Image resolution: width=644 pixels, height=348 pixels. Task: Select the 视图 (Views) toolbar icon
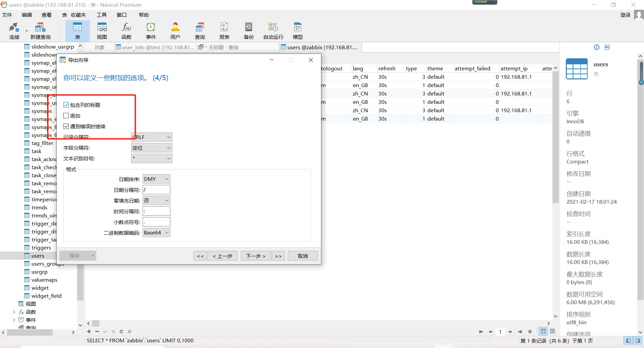tap(102, 30)
